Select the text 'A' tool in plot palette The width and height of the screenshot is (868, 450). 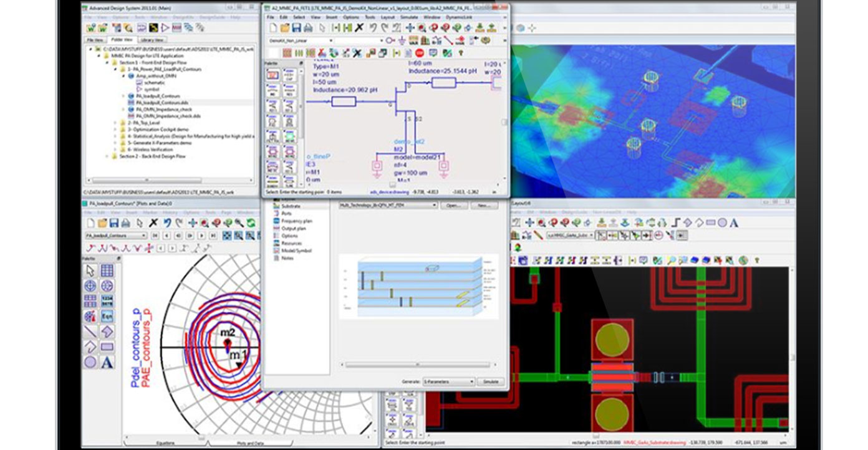coord(107,362)
